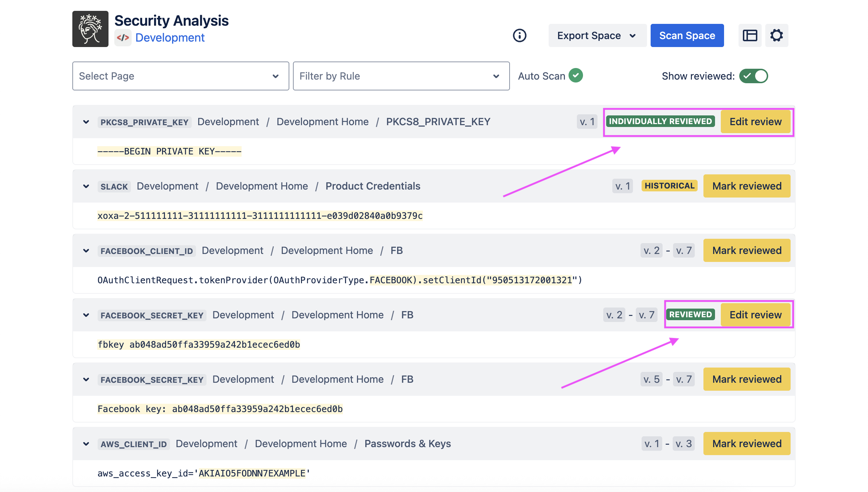The height and width of the screenshot is (492, 868).
Task: Click the Auto Scan green checkmark
Action: 576,76
